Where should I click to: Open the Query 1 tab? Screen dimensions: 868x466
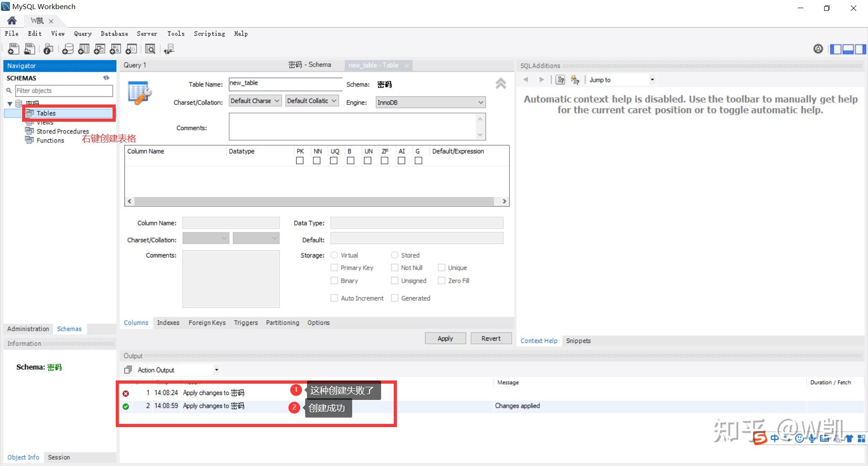point(135,65)
